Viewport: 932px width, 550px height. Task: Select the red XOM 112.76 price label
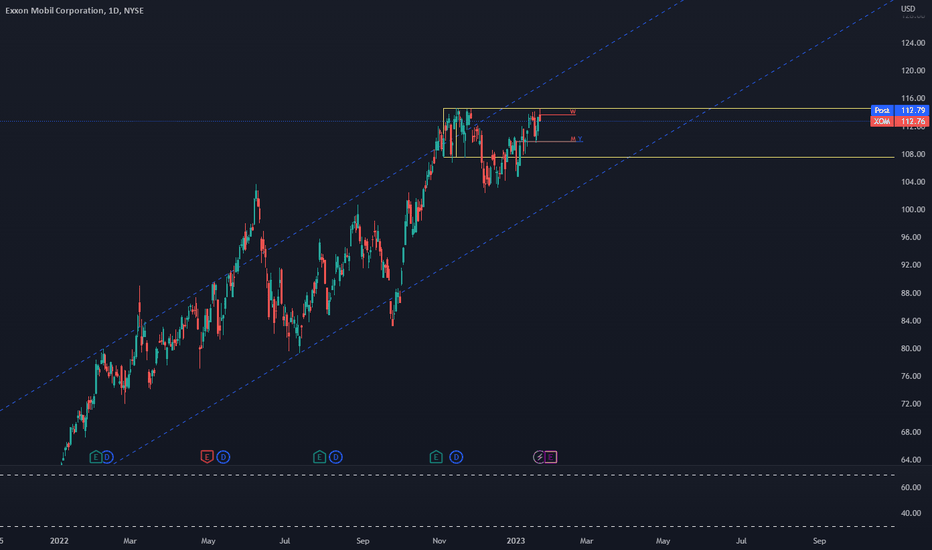[899, 121]
